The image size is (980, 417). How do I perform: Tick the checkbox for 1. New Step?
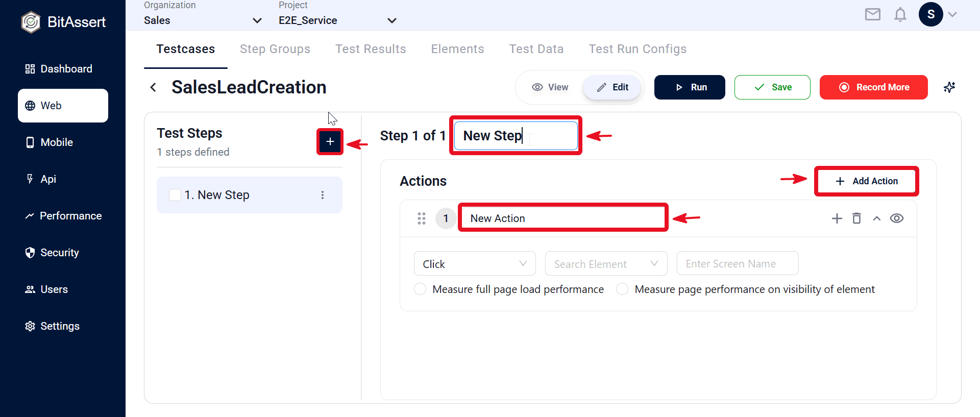175,195
